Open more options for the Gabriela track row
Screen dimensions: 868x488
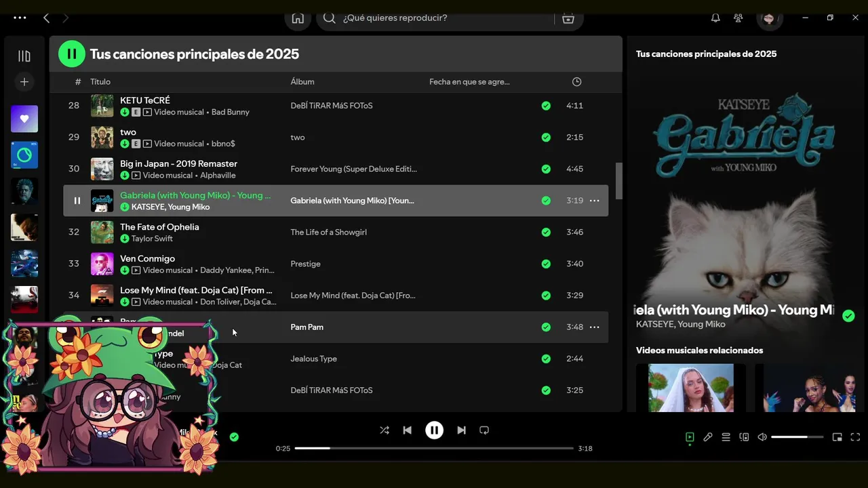click(595, 201)
